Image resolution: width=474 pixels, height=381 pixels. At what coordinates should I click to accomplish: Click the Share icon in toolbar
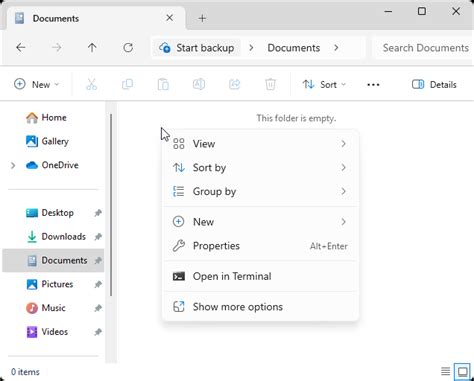pos(234,84)
